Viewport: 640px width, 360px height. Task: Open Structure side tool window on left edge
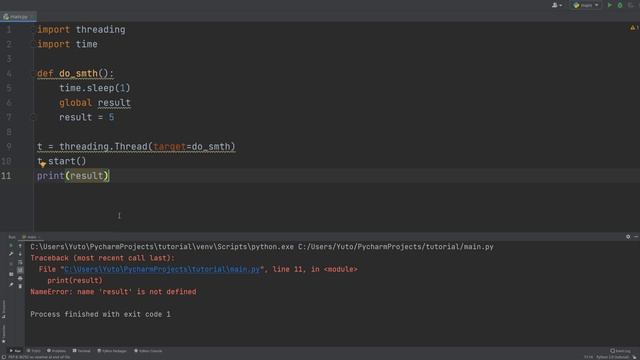(x=4, y=309)
